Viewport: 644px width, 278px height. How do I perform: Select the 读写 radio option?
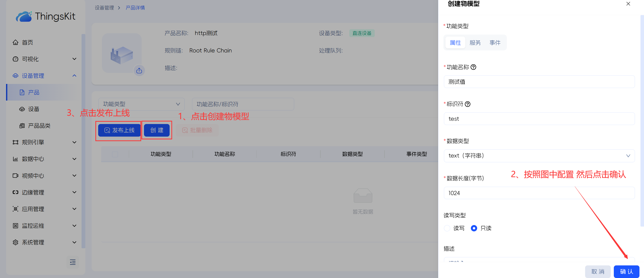(447, 228)
